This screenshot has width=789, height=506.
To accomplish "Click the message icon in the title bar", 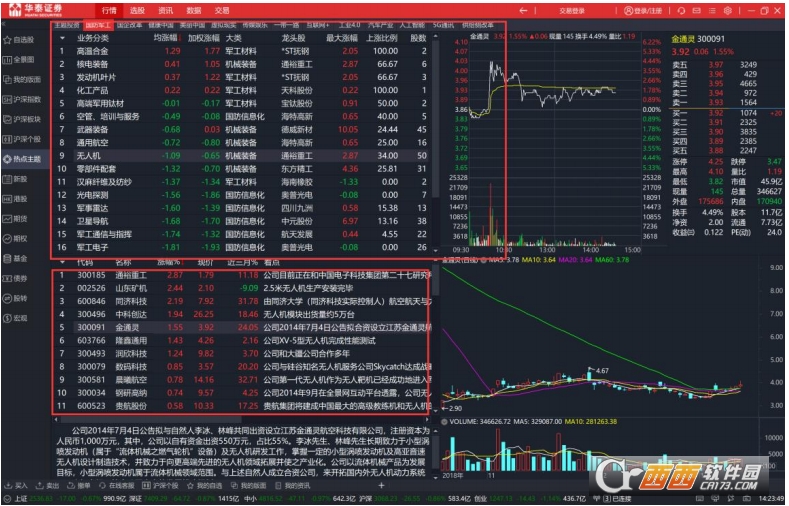I will (696, 11).
